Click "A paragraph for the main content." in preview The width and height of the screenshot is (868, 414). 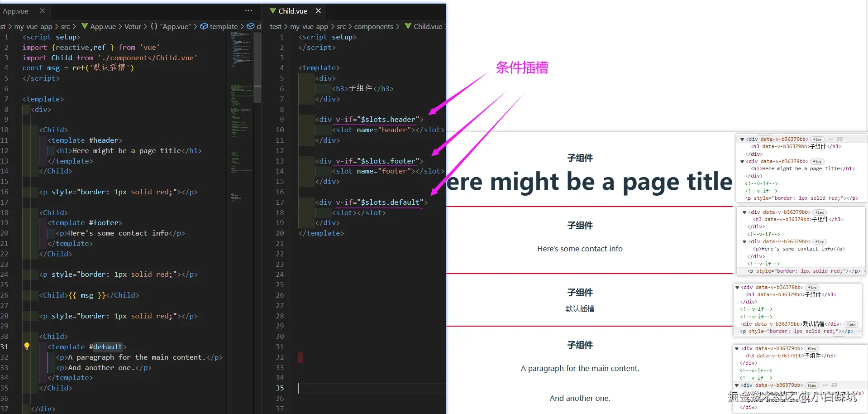pos(580,368)
